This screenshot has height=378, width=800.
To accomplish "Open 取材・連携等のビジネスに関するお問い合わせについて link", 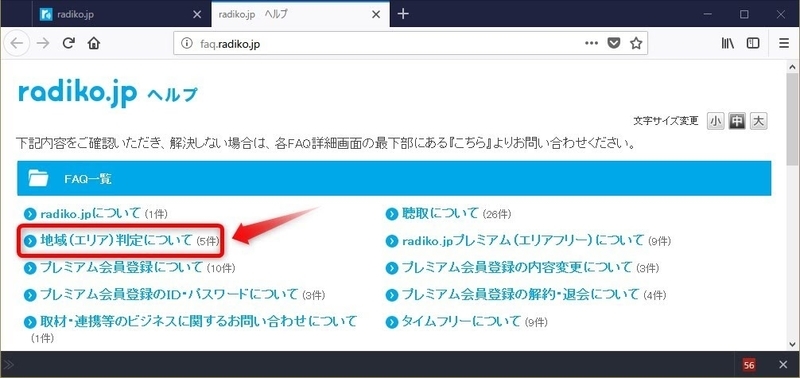I will (x=198, y=321).
